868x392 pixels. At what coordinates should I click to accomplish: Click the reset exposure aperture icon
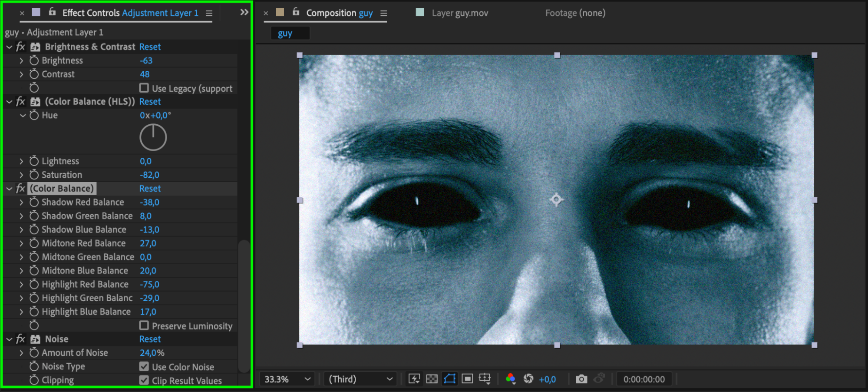pyautogui.click(x=528, y=379)
